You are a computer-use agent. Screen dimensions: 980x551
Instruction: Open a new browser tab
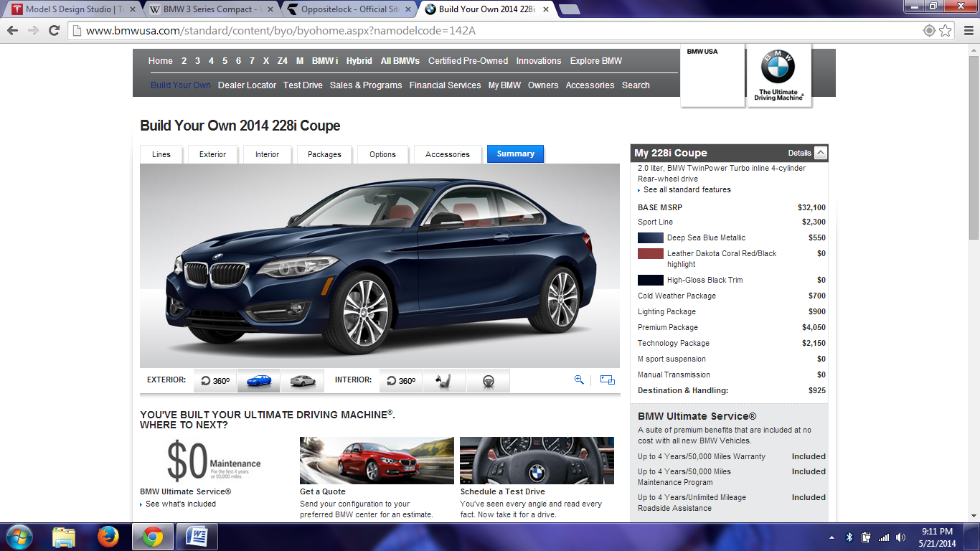[569, 9]
